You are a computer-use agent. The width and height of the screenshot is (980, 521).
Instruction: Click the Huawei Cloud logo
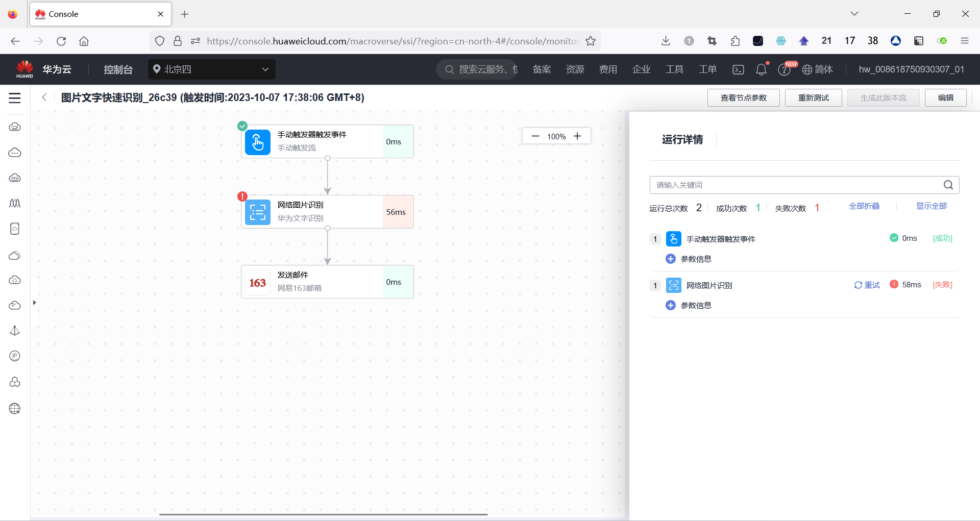click(24, 69)
